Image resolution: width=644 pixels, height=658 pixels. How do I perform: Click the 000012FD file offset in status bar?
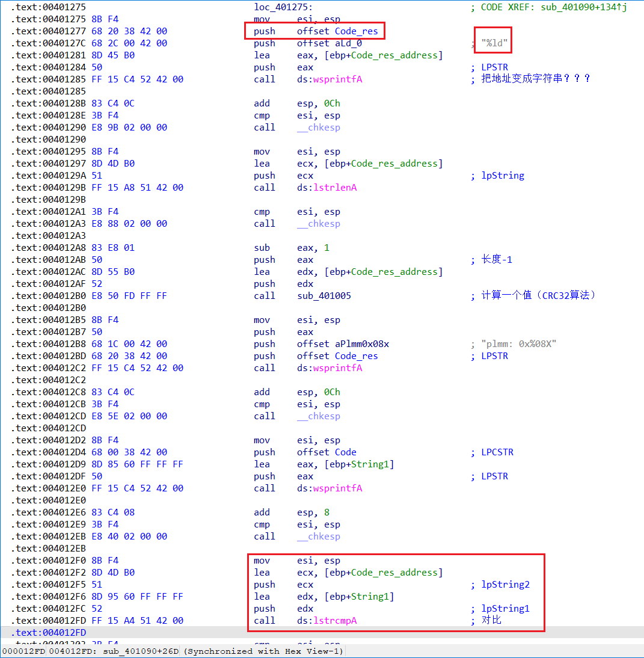[x=24, y=651]
